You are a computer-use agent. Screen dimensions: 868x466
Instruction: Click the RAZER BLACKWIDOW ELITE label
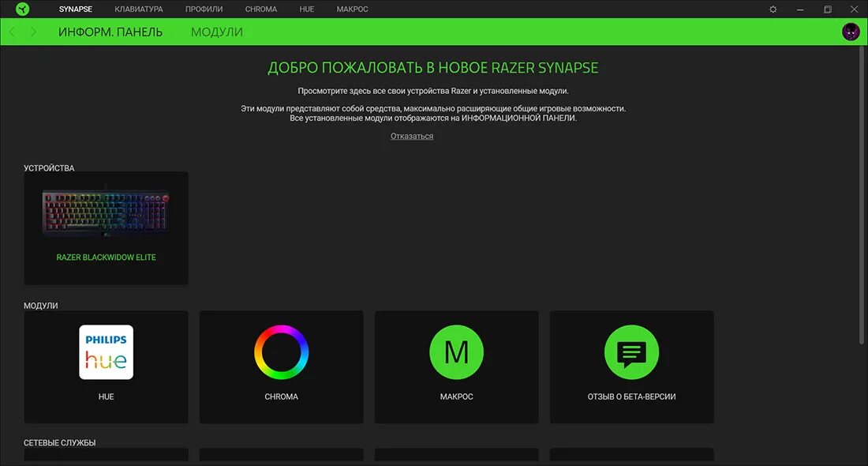tap(107, 257)
